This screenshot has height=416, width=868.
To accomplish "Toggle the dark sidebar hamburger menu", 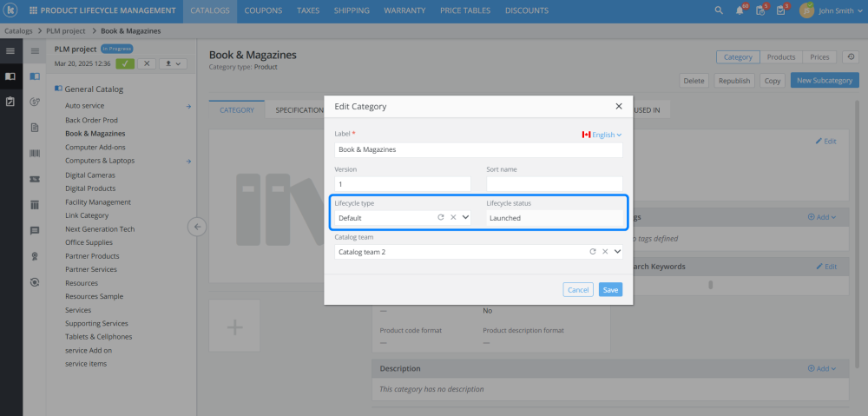I will pos(10,51).
